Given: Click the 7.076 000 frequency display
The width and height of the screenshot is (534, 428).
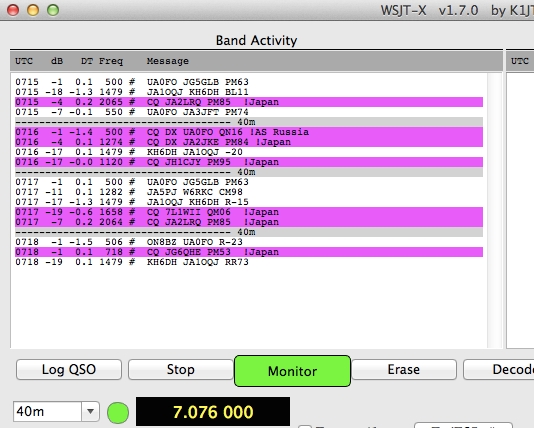Looking at the screenshot, I should click(x=213, y=412).
